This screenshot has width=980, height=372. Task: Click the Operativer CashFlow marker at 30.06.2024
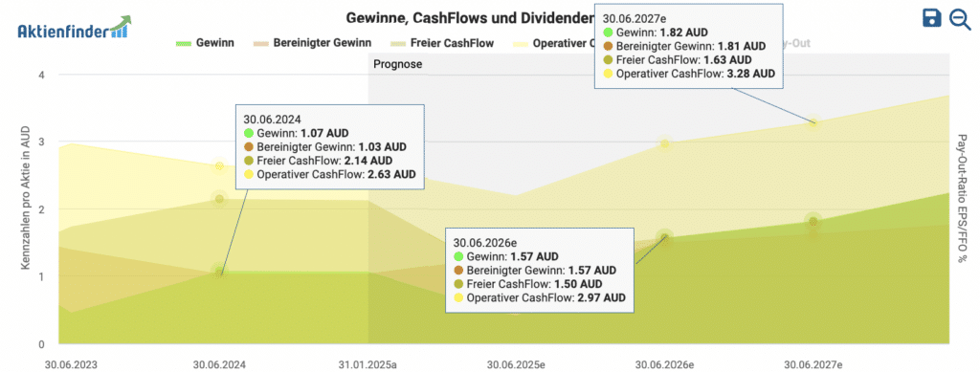point(219,166)
